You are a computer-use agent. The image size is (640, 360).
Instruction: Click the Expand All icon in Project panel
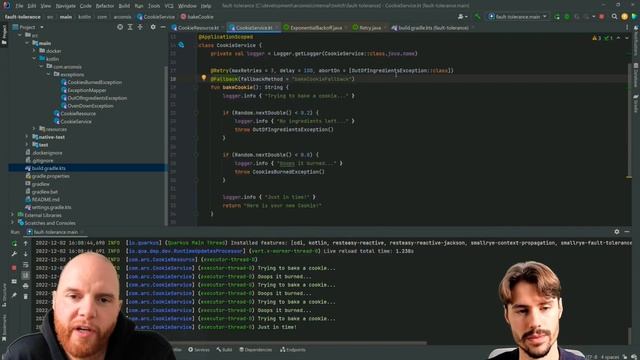pyautogui.click(x=130, y=27)
